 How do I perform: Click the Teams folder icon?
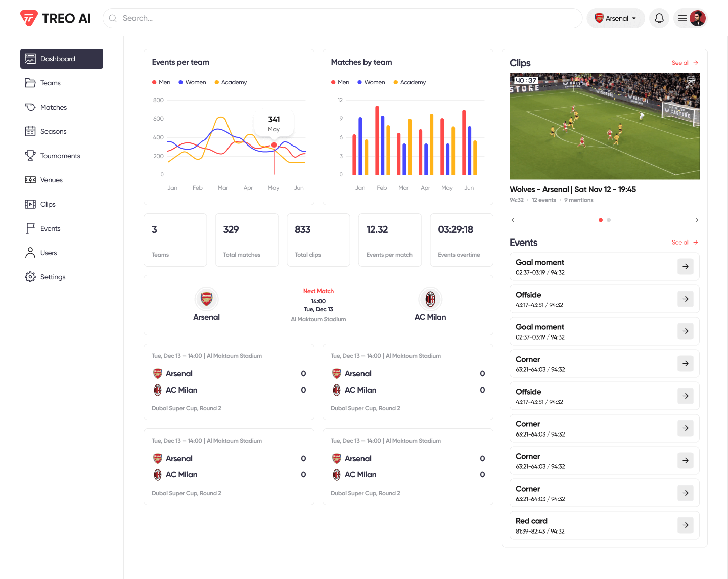coord(30,83)
